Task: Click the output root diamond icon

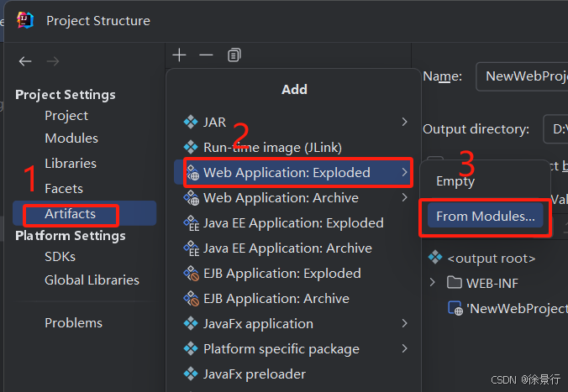Action: 435,258
